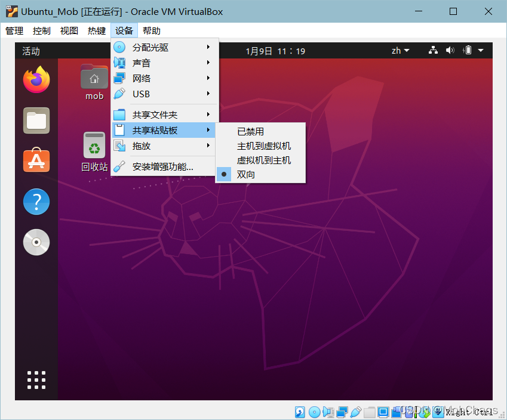Click the volume speaker icon in top bar
This screenshot has width=507, height=420.
[x=450, y=50]
